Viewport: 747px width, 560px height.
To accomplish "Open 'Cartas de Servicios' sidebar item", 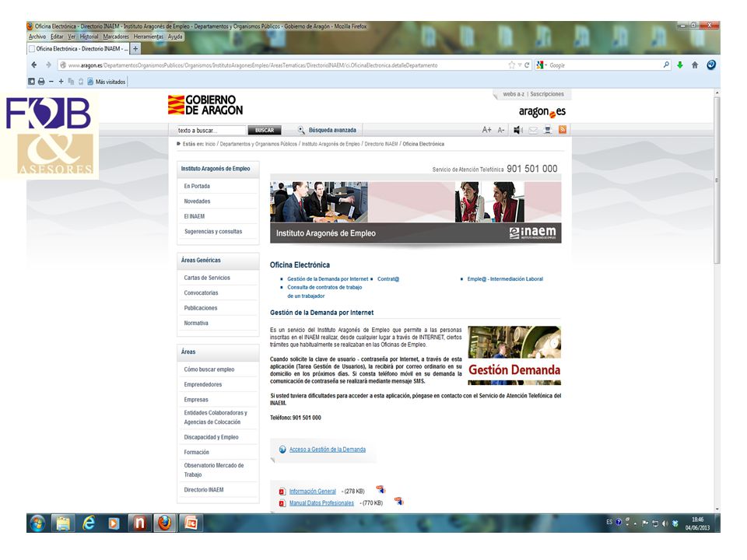I will [x=207, y=278].
